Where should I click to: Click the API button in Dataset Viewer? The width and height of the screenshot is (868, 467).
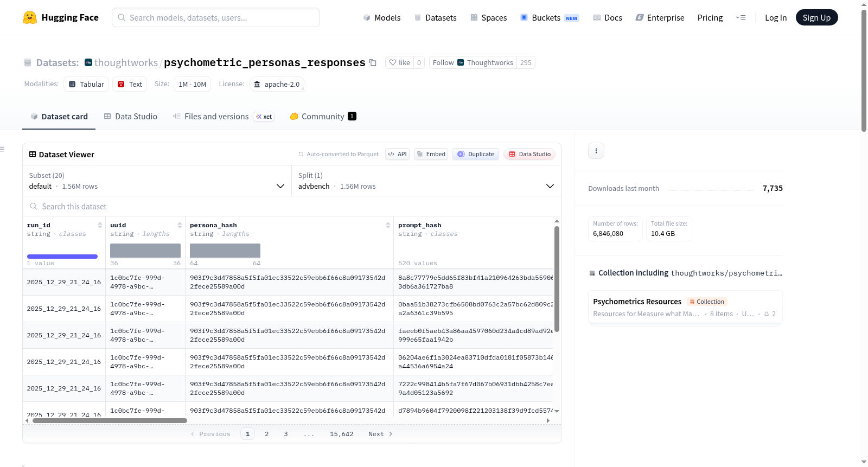click(397, 154)
